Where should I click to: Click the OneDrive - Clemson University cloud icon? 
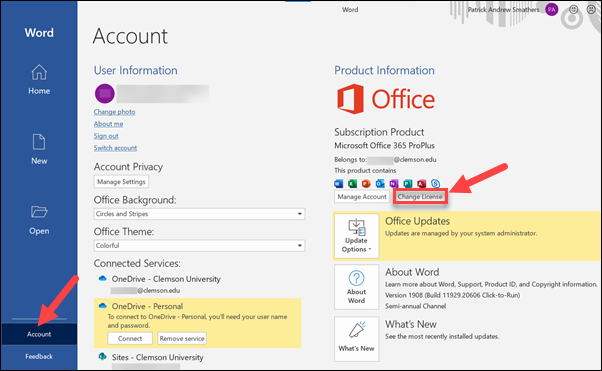click(102, 278)
